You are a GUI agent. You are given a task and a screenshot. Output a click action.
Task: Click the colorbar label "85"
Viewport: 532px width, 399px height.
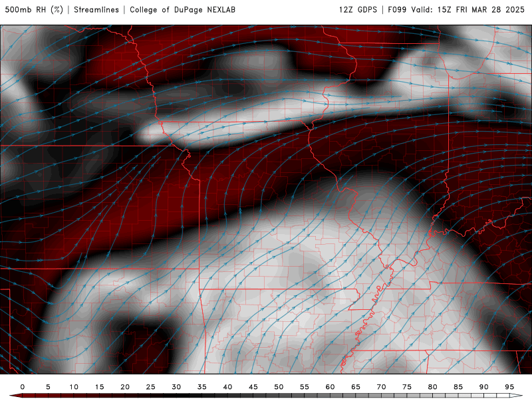click(x=458, y=387)
